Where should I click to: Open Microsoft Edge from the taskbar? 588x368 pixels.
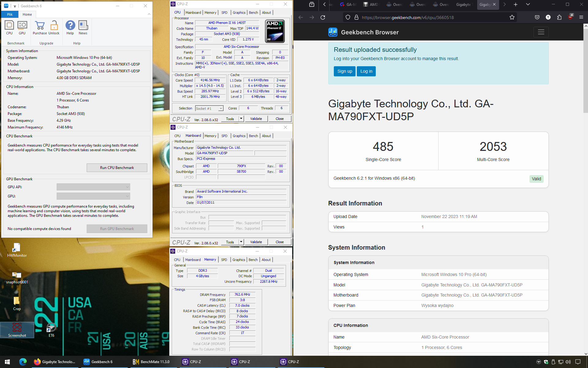pos(23,362)
